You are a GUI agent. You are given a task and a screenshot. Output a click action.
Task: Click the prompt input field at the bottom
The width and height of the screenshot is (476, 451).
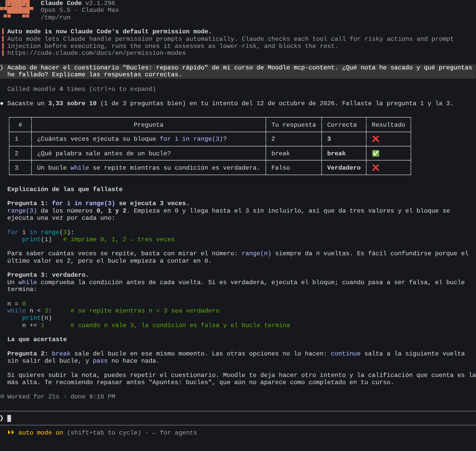[x=238, y=418]
